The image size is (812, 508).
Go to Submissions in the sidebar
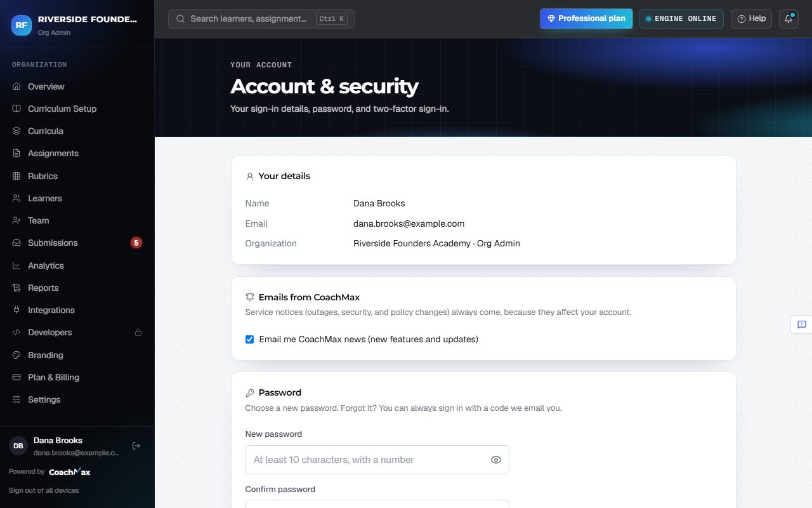pyautogui.click(x=77, y=243)
